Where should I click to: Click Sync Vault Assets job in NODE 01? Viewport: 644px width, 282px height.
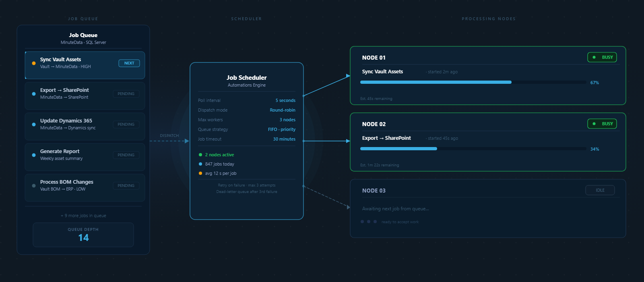(x=382, y=71)
